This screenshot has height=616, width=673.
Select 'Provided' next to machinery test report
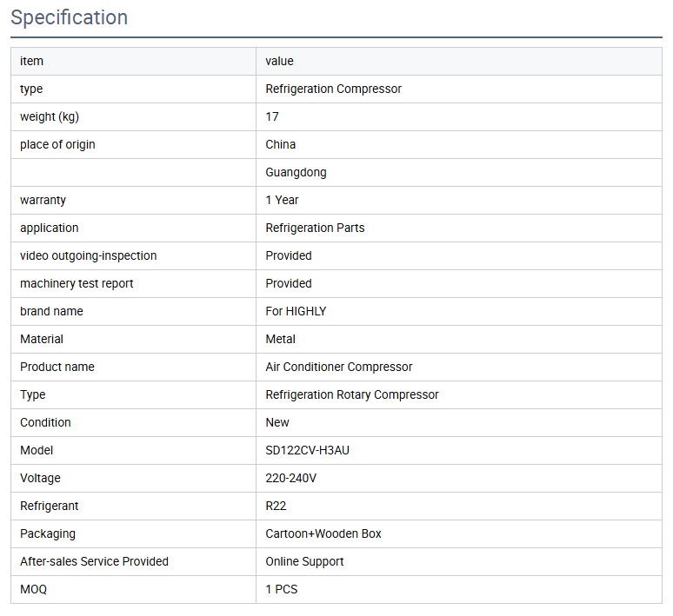[289, 283]
